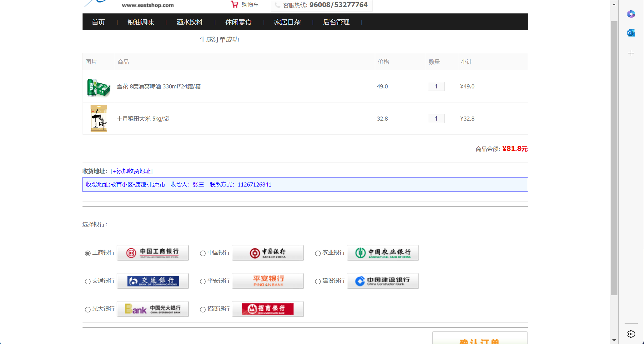
Task: Select the 建设银行 radio button
Action: [x=318, y=282]
